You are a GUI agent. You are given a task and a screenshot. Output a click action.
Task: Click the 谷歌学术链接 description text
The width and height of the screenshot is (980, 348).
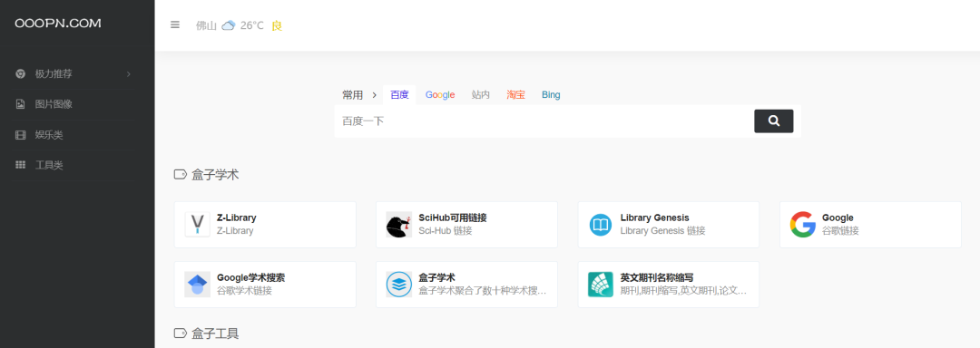point(244,291)
